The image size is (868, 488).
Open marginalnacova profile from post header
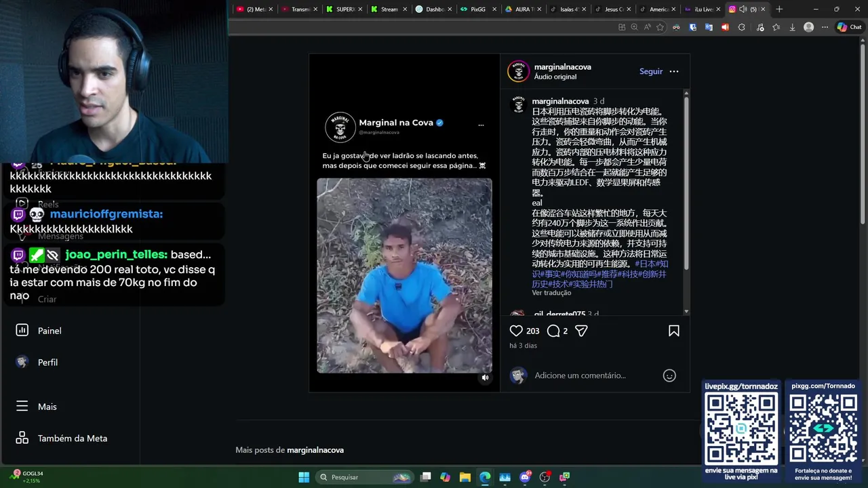click(x=563, y=67)
